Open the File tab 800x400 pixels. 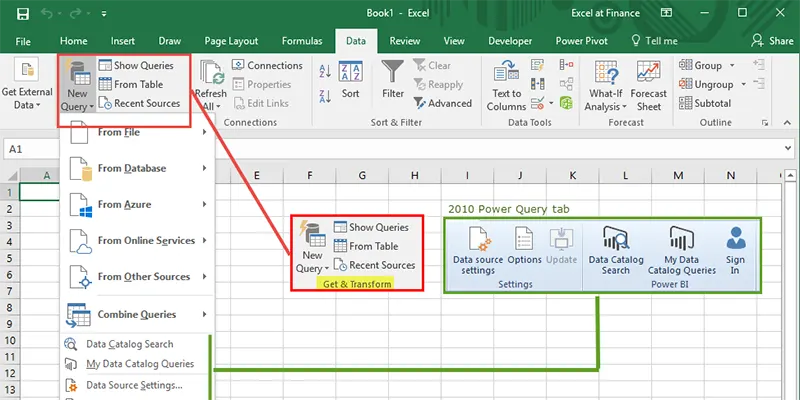click(23, 41)
